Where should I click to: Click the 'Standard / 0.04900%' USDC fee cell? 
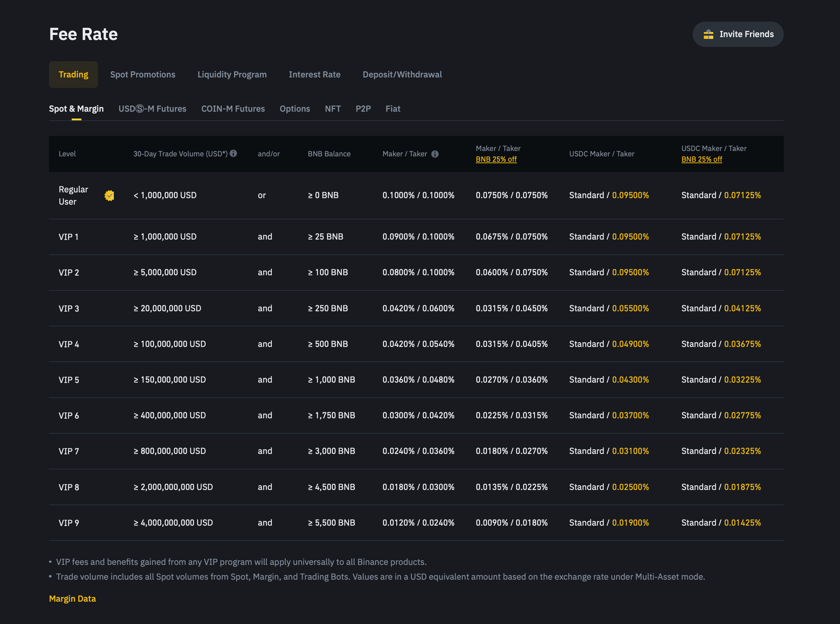[609, 344]
